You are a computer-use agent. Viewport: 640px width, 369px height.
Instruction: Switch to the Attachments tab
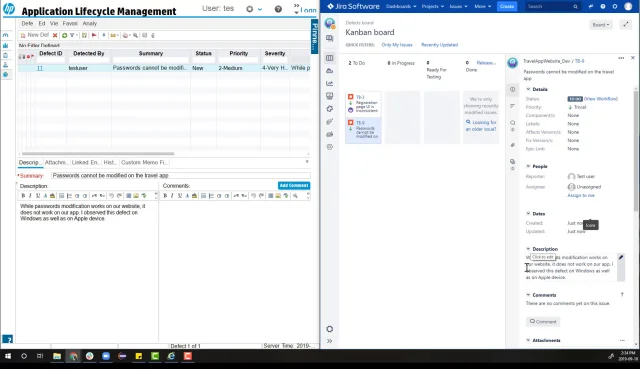[x=56, y=162]
